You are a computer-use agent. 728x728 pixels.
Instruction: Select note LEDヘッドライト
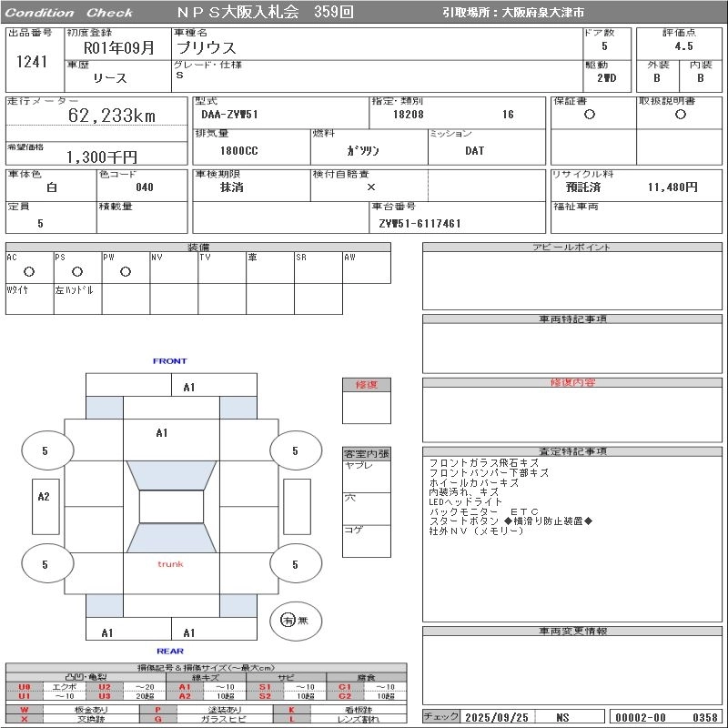pyautogui.click(x=465, y=502)
